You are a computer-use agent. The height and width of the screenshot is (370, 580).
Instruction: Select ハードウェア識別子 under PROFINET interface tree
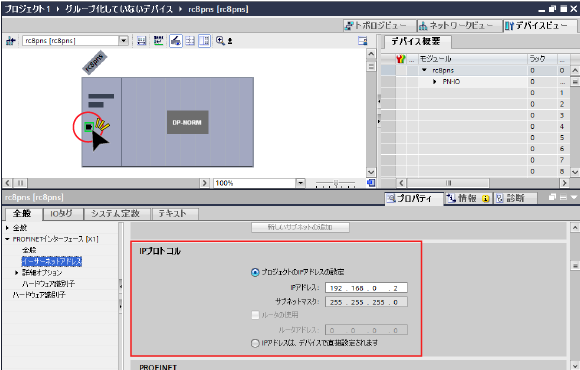point(48,284)
